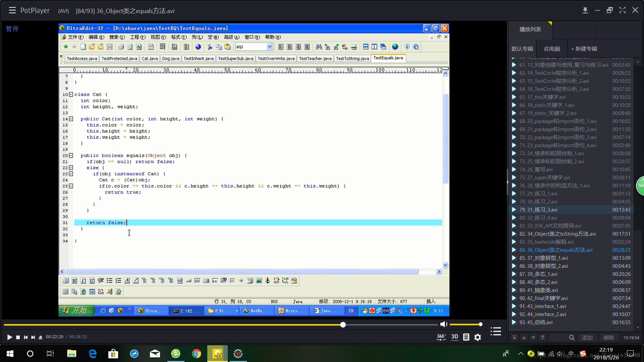Open the PotPlayer hamburger main menu
Viewport: 644px width, 362px height.
point(12,10)
